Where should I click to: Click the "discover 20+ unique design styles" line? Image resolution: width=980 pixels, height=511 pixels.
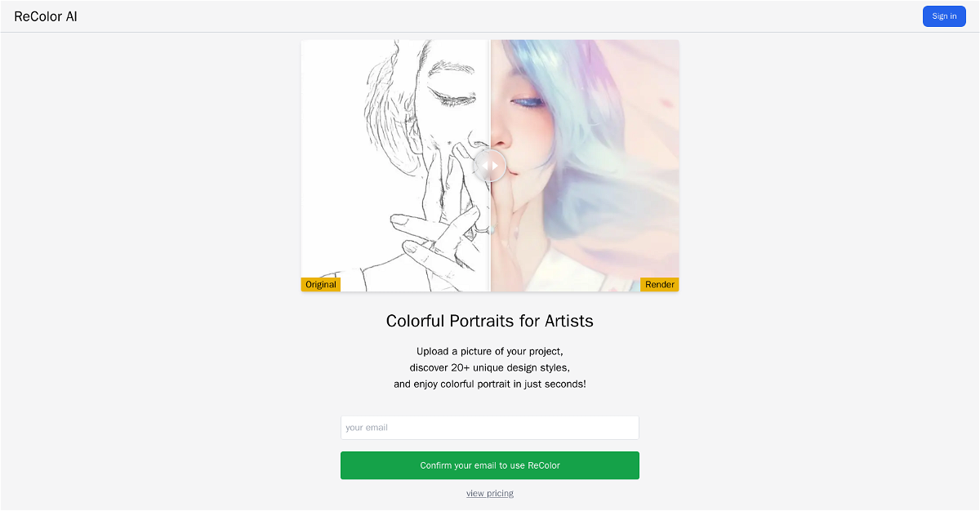(x=490, y=368)
